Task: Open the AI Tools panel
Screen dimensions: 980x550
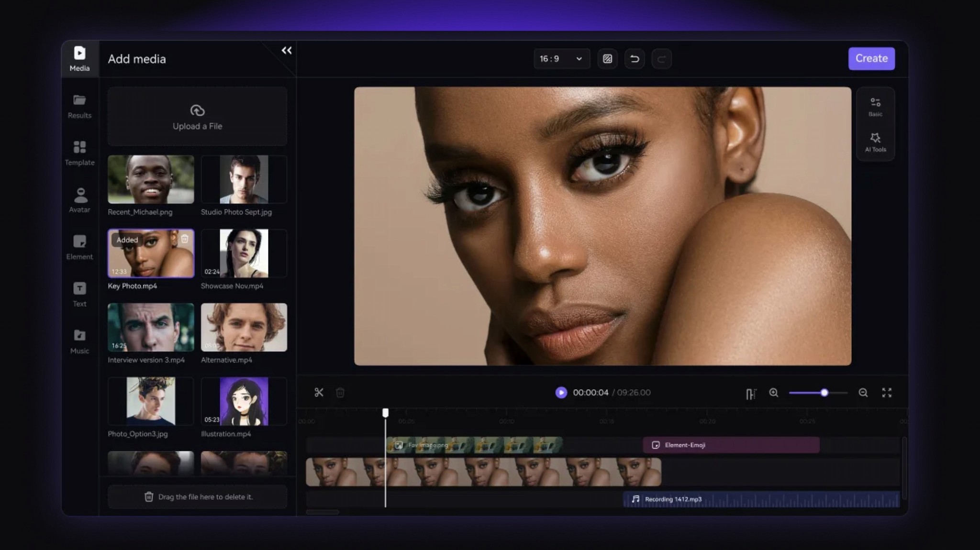Action: (875, 143)
